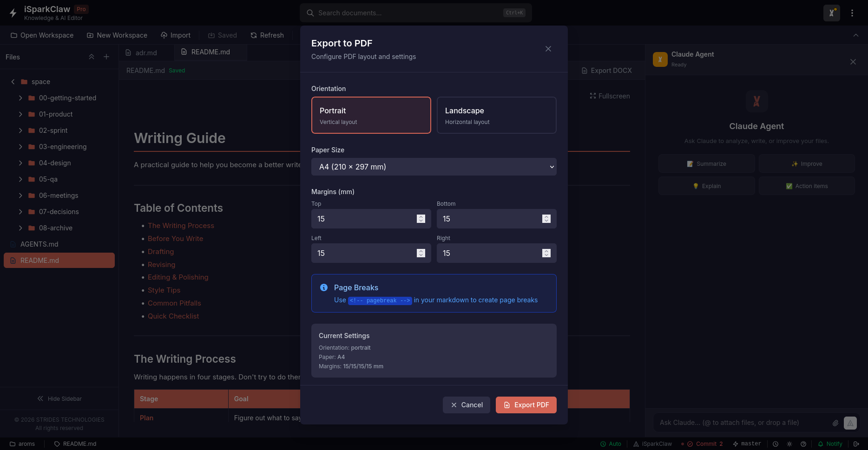Expand the 03-engineering folder
Viewport: 868px width, 450px height.
pos(20,147)
